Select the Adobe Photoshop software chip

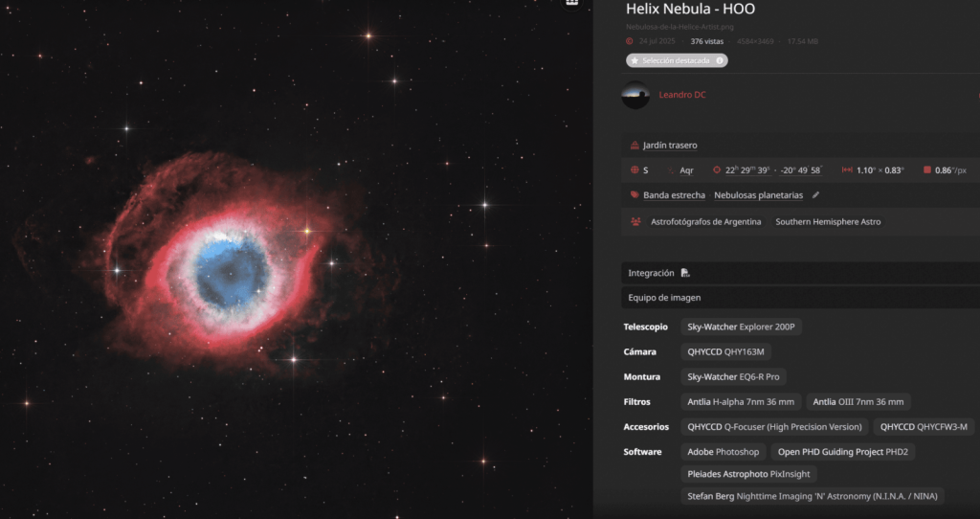[x=724, y=451]
